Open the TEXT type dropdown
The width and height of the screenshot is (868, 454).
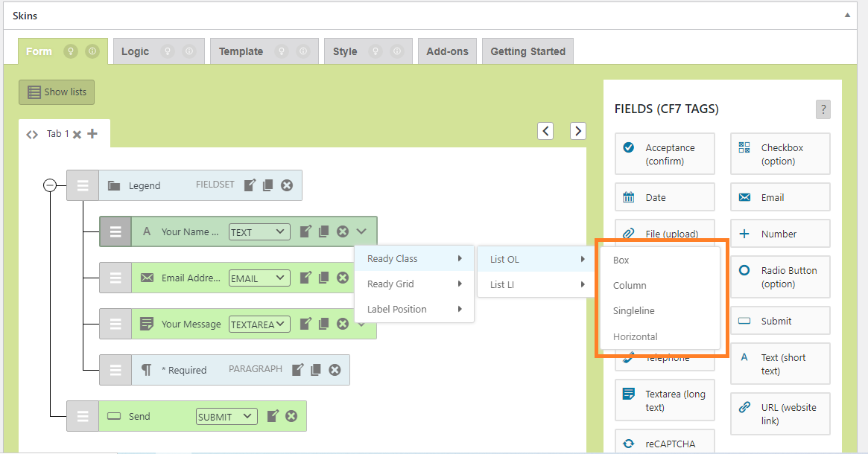[259, 232]
